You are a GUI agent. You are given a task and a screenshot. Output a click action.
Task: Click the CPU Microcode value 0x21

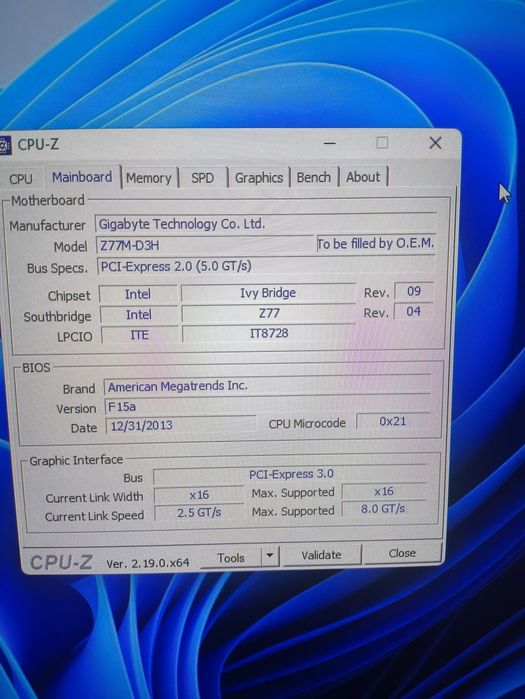pyautogui.click(x=393, y=421)
